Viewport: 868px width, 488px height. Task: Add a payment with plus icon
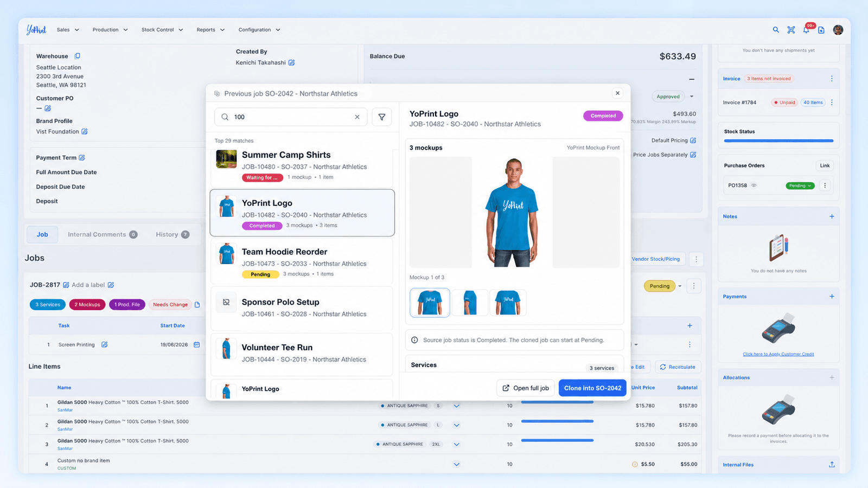coord(832,297)
